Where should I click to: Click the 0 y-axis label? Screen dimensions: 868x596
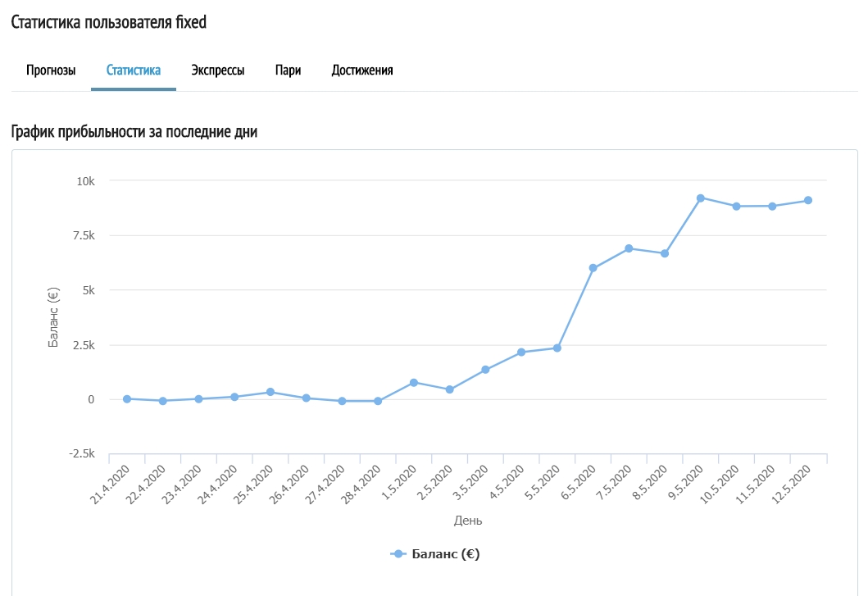91,399
